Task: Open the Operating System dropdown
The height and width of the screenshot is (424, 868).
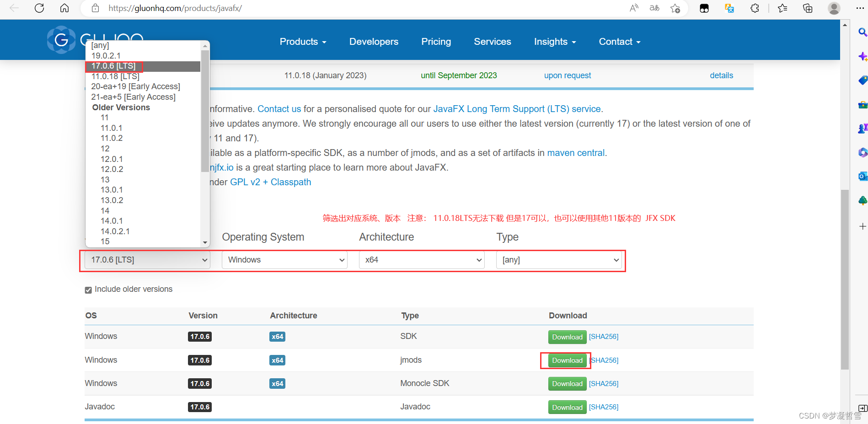Action: point(284,260)
